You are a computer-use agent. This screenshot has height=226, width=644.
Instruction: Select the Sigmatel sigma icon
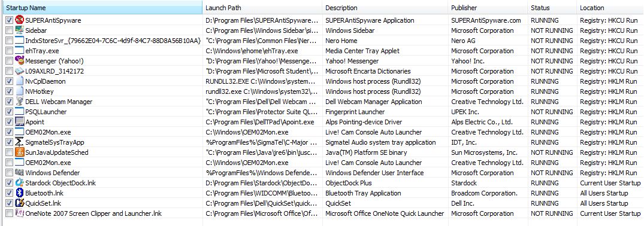19,142
